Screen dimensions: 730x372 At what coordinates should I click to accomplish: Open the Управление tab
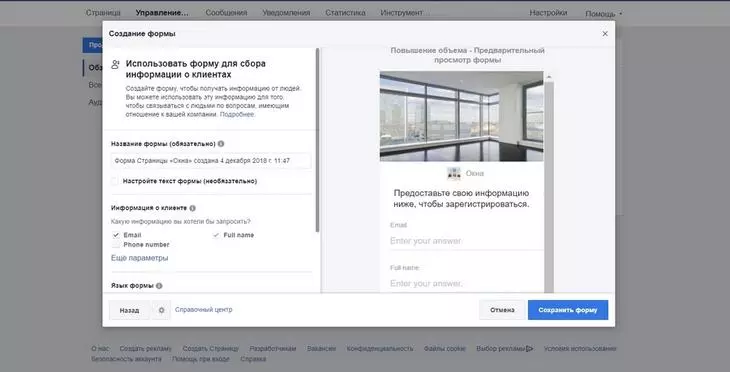point(162,13)
